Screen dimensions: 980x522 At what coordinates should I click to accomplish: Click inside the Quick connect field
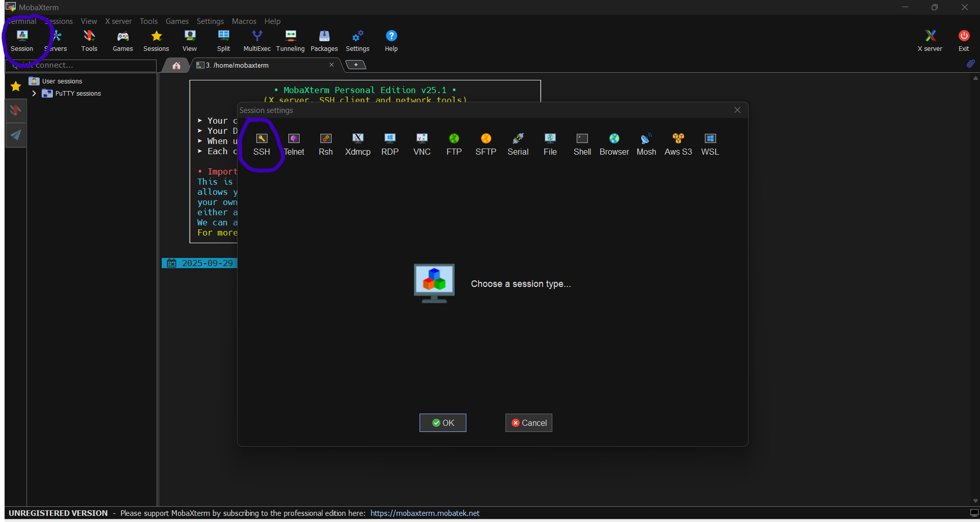(x=81, y=65)
